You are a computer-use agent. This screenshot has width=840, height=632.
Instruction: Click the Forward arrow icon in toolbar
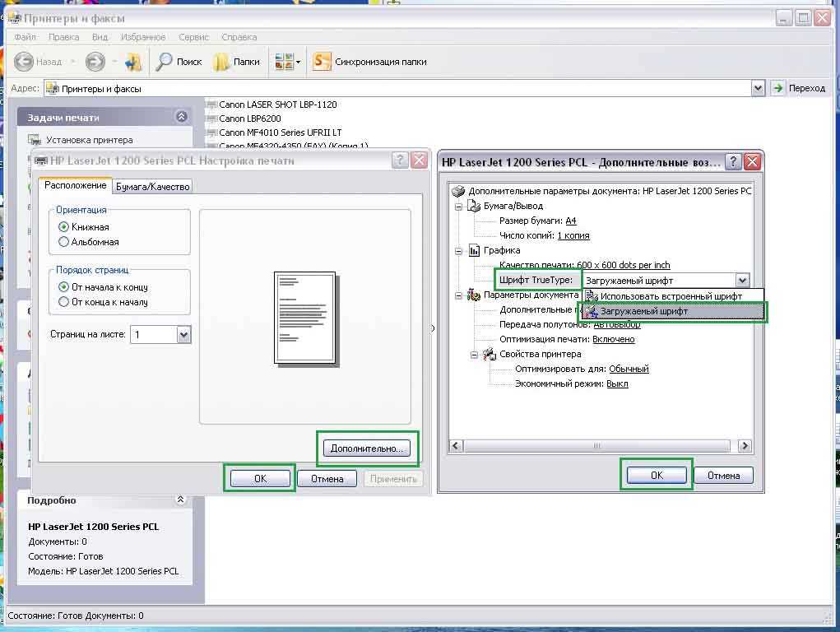(95, 62)
